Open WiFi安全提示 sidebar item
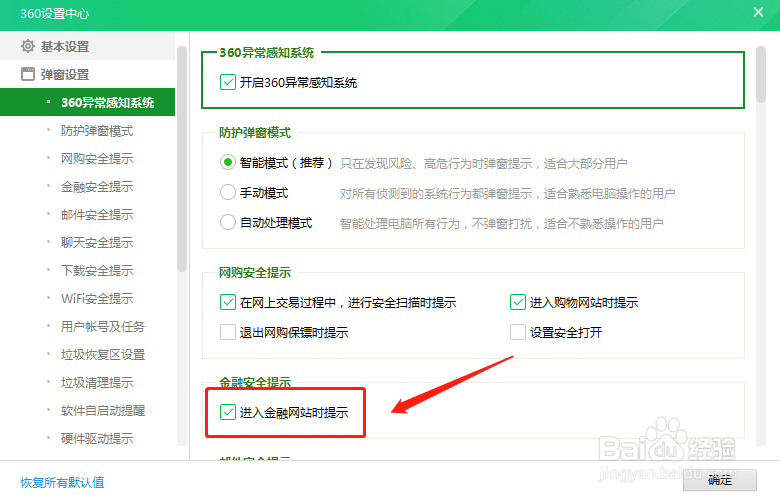The image size is (780, 500). pyautogui.click(x=97, y=299)
